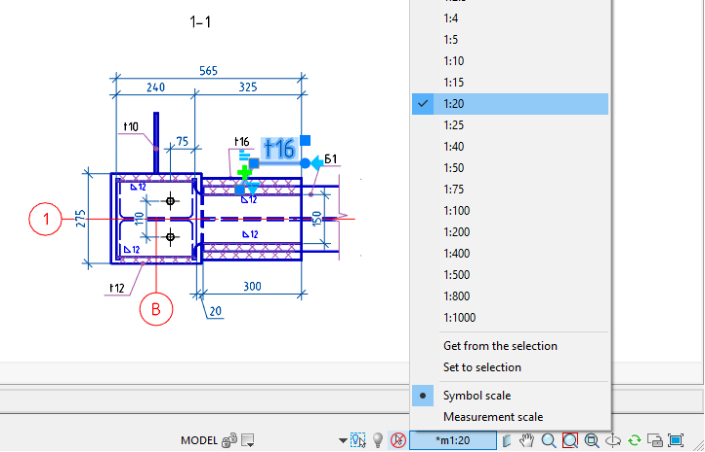Click Get from the selection
The width and height of the screenshot is (705, 452).
click(x=510, y=346)
